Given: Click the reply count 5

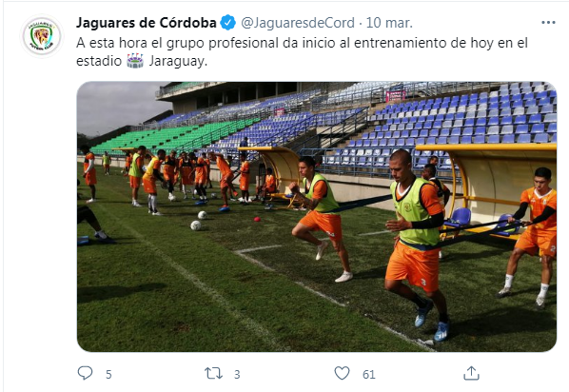Looking at the screenshot, I should 108,374.
